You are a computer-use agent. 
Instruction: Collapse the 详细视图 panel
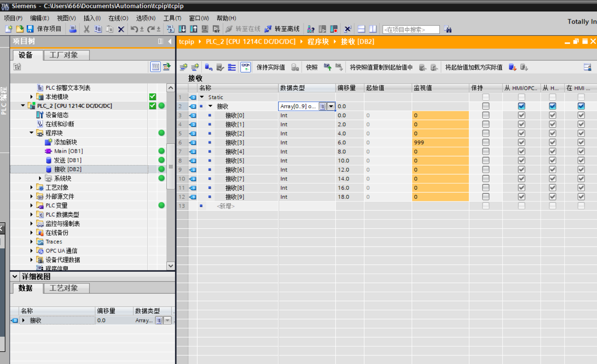15,276
